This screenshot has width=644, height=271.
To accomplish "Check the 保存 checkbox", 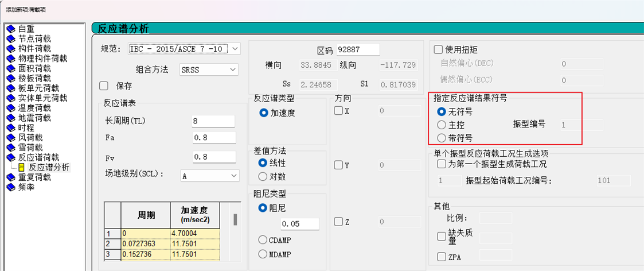I will [104, 86].
